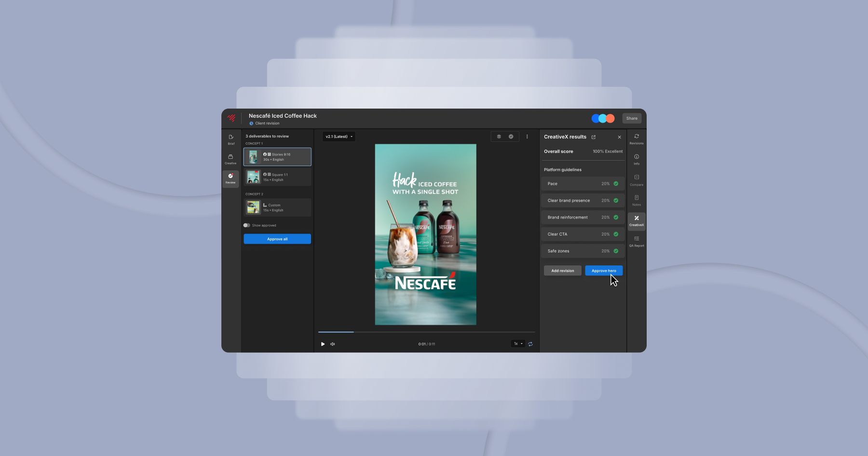Click the layers icon above preview
Image resolution: width=868 pixels, height=456 pixels.
pos(499,137)
